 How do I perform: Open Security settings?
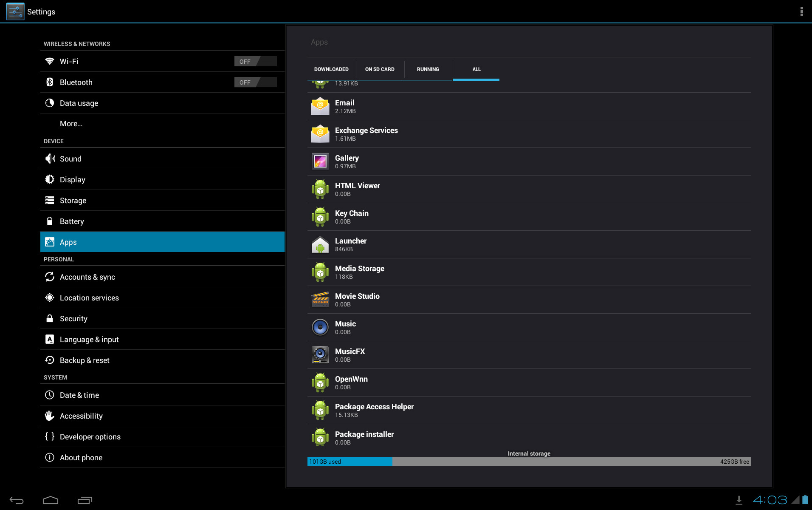point(163,318)
